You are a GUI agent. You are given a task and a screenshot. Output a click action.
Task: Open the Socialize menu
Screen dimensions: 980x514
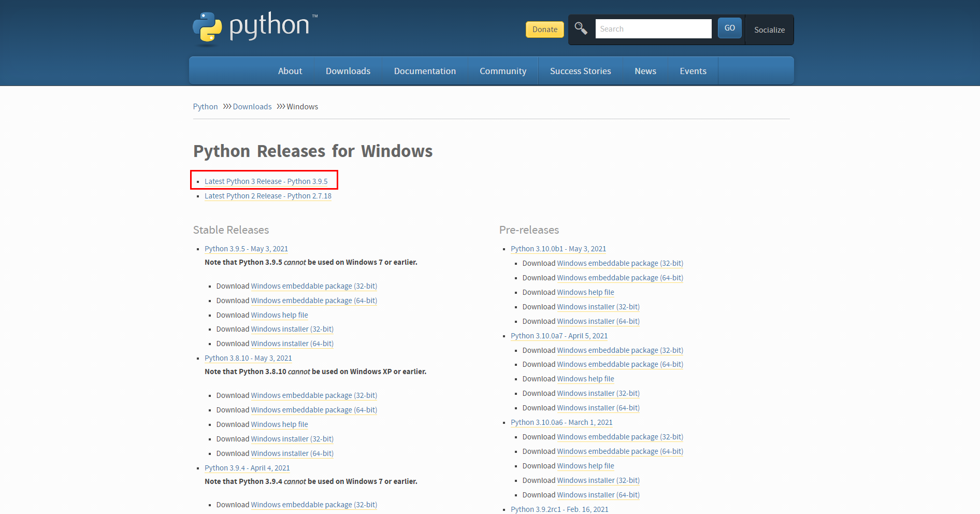[769, 30]
